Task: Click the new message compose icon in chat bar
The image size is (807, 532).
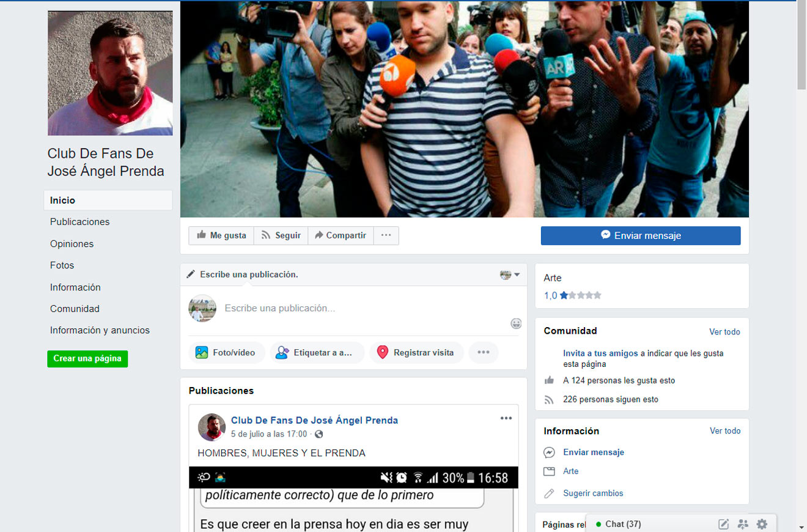Action: (723, 524)
